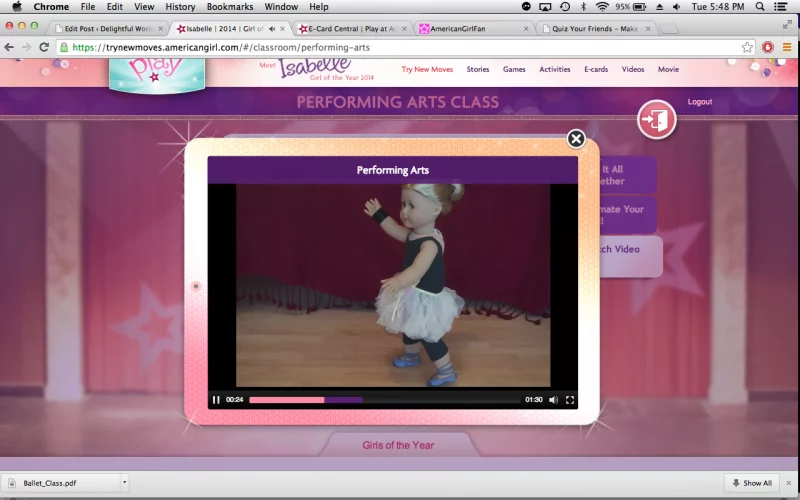Pause the Performing Arts video

(x=216, y=400)
